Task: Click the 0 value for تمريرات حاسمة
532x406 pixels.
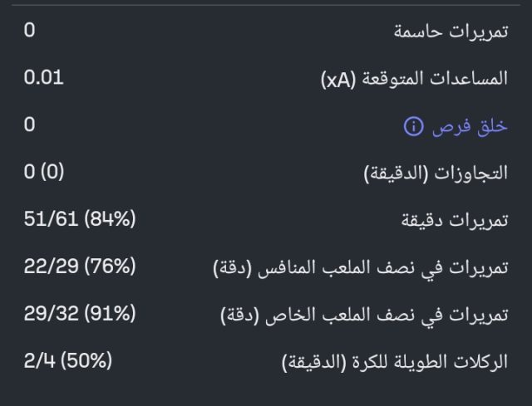Action: click(x=30, y=32)
